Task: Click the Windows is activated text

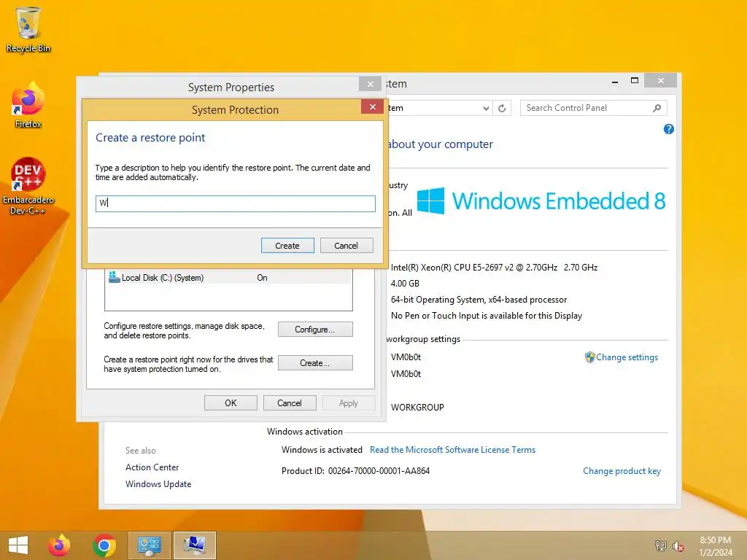Action: coord(322,449)
